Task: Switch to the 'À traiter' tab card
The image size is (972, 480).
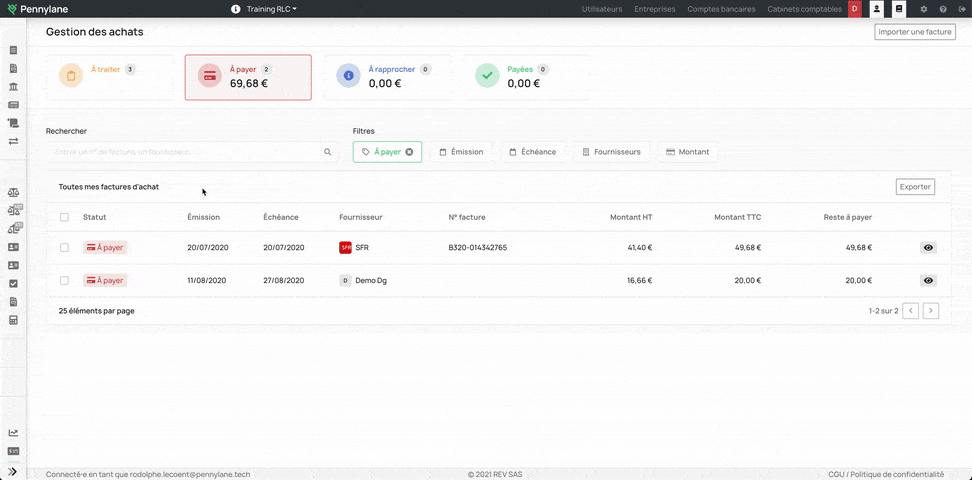Action: [112, 77]
